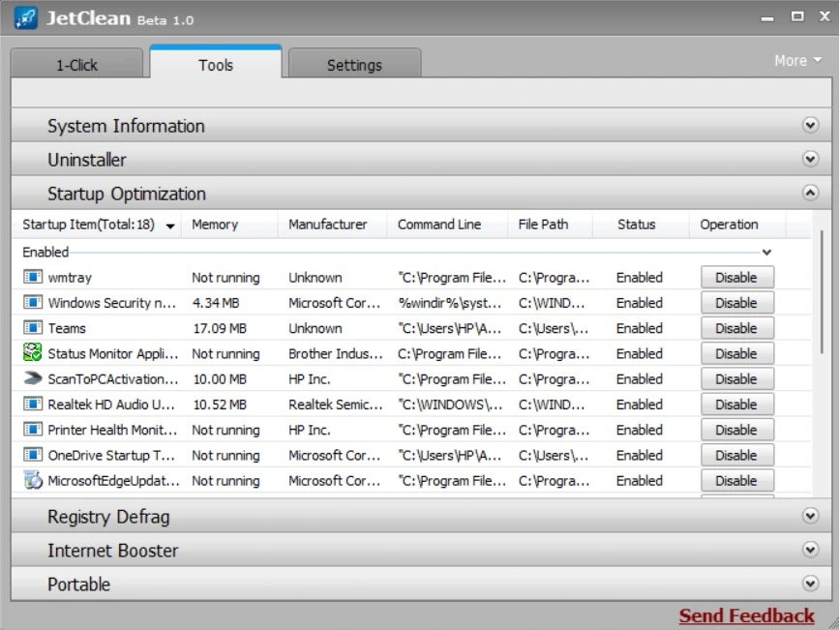
Task: Select the Teams memory value 17.09 MB
Action: point(220,328)
